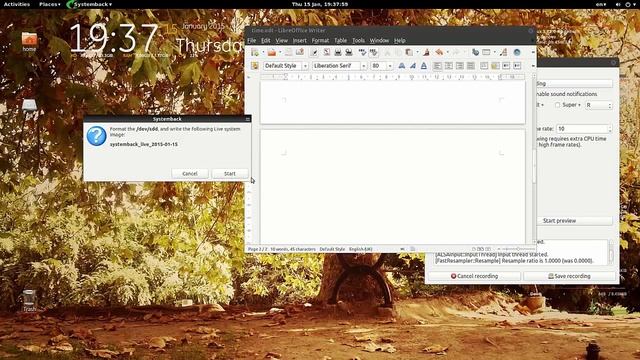Open the Styles and Formatting icon

pyautogui.click(x=255, y=66)
